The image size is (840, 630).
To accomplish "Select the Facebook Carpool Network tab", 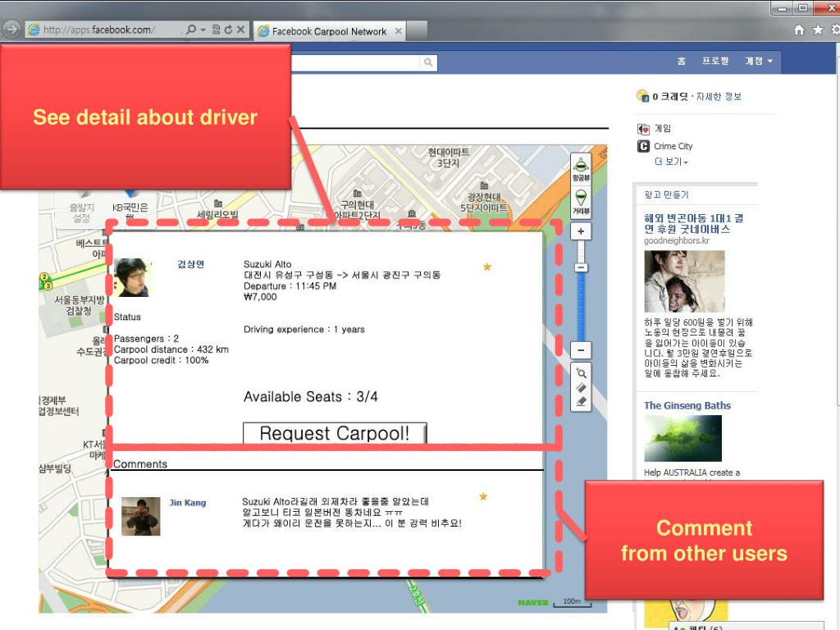I will pyautogui.click(x=329, y=31).
